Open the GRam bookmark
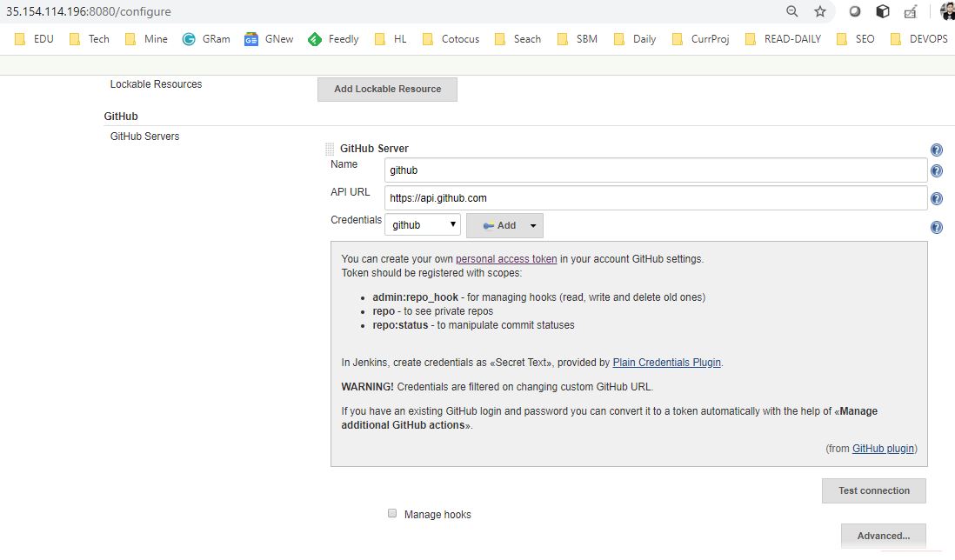This screenshot has width=955, height=560. click(206, 39)
